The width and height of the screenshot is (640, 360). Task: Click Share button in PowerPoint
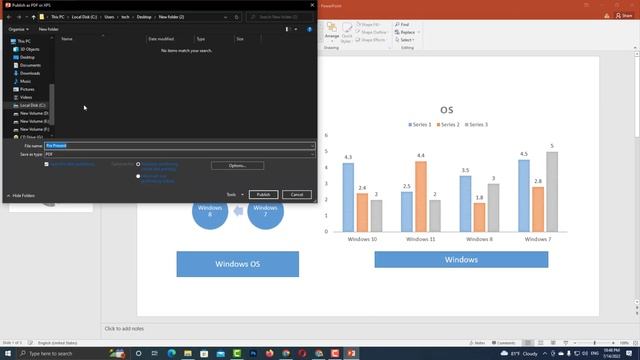click(x=624, y=16)
